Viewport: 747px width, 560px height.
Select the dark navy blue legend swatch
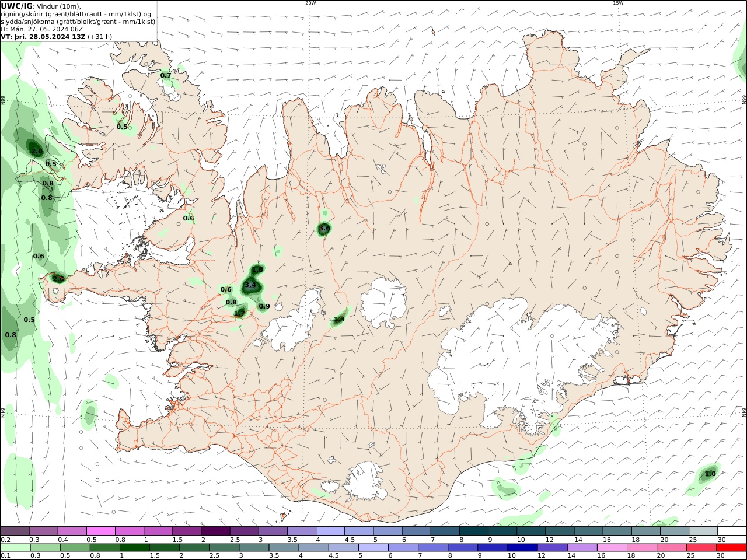coord(521,548)
